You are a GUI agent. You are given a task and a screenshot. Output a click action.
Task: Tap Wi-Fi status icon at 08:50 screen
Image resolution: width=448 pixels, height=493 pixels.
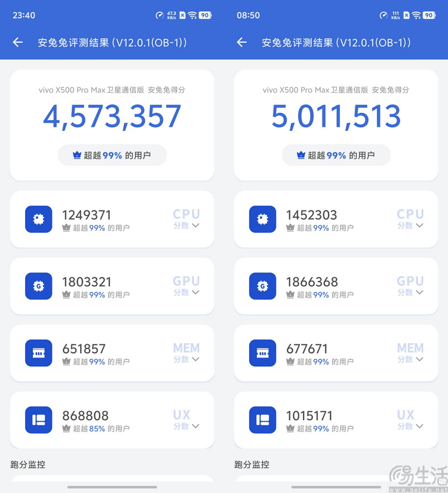tap(416, 15)
